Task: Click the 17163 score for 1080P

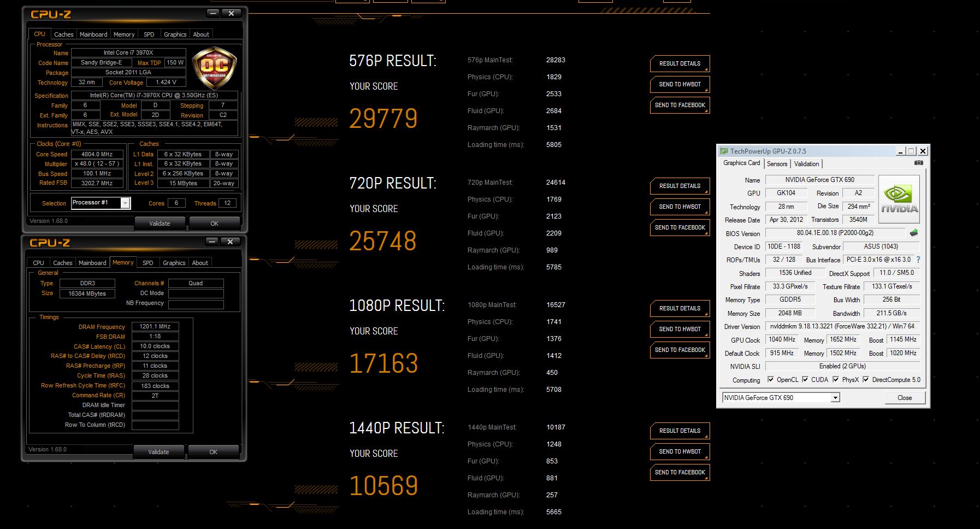Action: [383, 363]
